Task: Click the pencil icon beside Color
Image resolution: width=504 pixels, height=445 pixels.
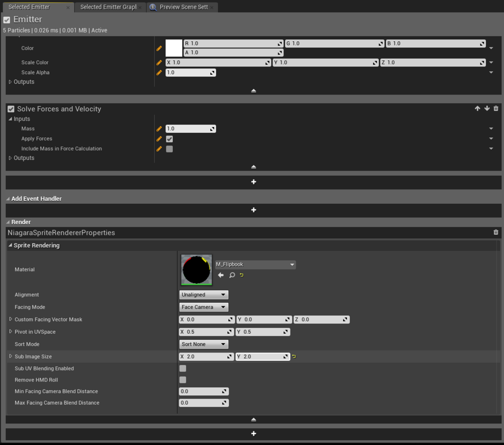Action: 159,48
